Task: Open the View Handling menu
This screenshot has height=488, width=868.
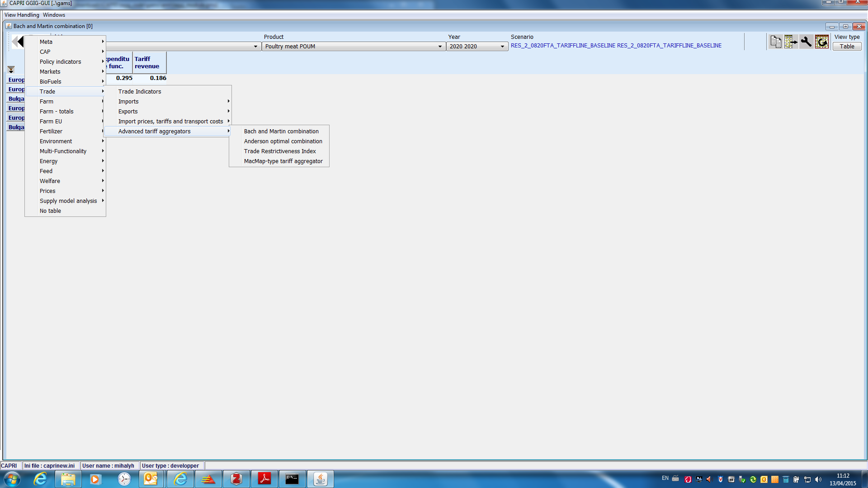Action: point(22,15)
